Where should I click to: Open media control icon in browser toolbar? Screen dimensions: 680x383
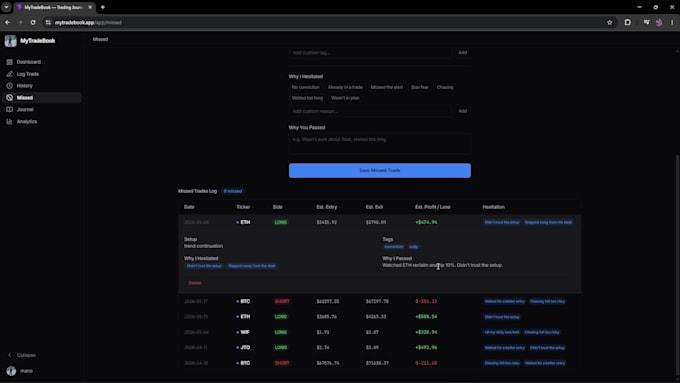point(646,22)
